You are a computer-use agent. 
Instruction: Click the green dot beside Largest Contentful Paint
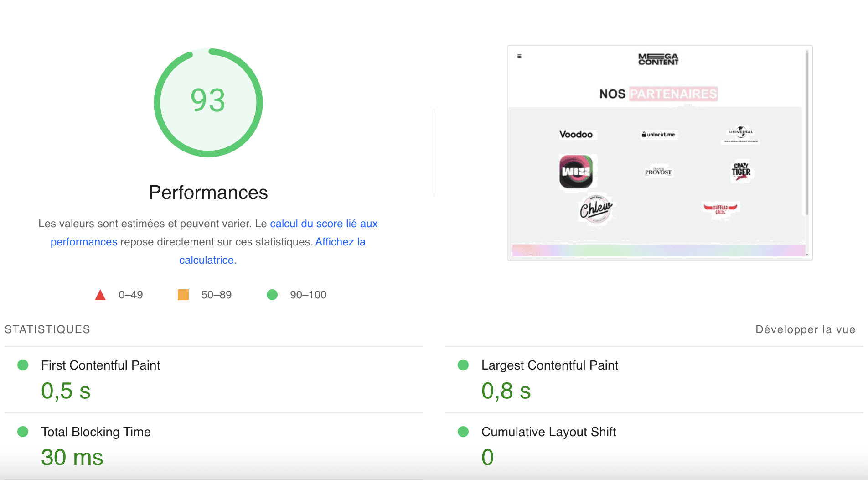pyautogui.click(x=463, y=365)
